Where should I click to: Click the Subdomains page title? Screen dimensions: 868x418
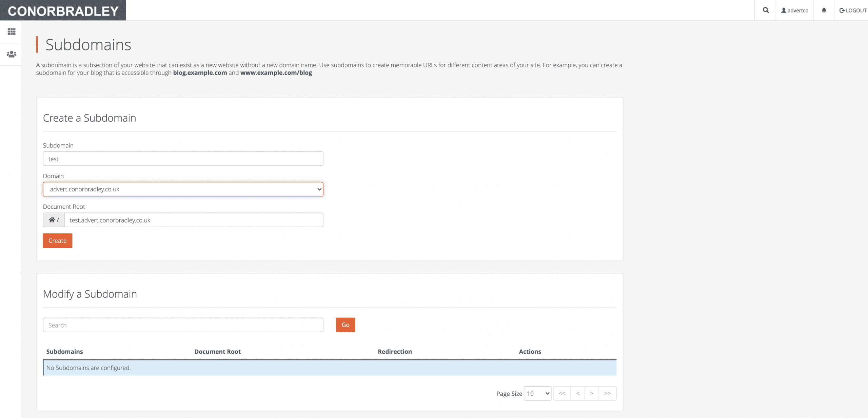click(88, 45)
